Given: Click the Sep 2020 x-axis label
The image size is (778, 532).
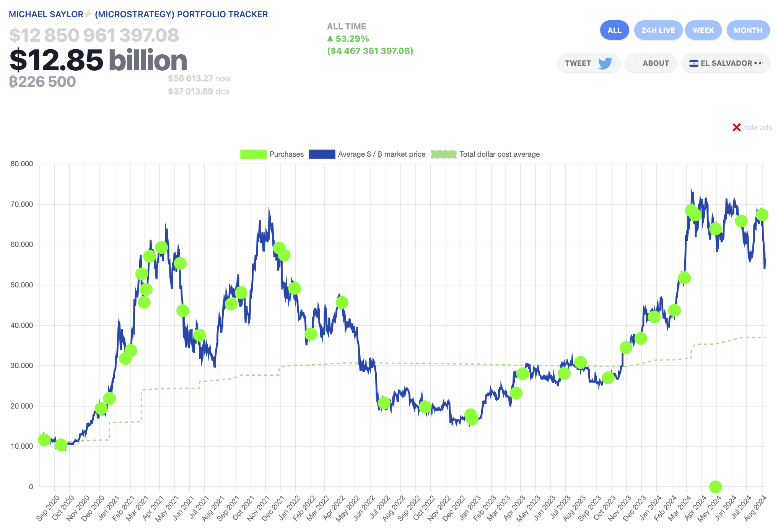Looking at the screenshot, I should click(48, 508).
